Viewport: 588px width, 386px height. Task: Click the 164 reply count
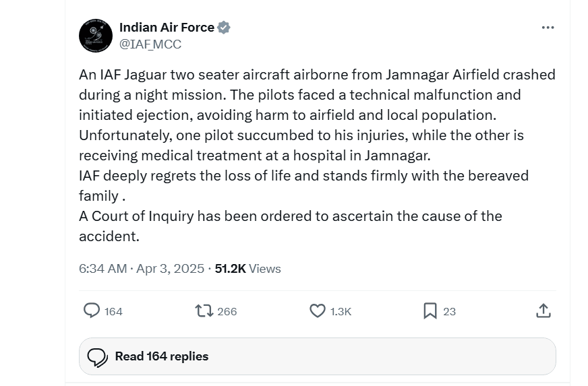(x=114, y=311)
